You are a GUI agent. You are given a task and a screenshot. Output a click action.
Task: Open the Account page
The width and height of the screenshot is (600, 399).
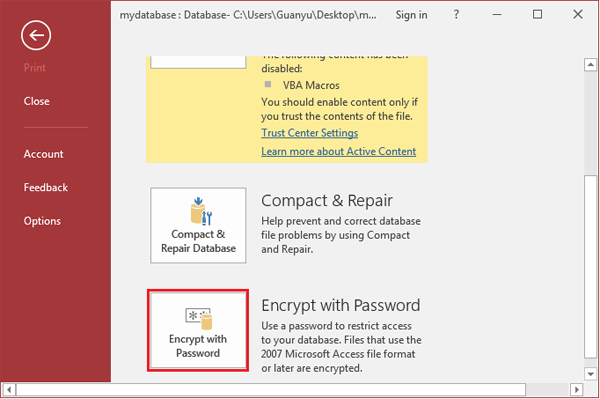coord(43,154)
